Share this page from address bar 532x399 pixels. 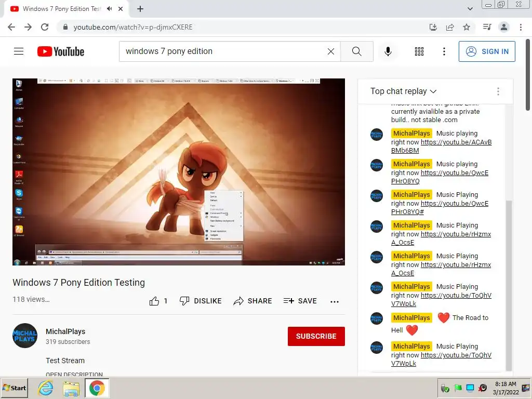tap(450, 27)
